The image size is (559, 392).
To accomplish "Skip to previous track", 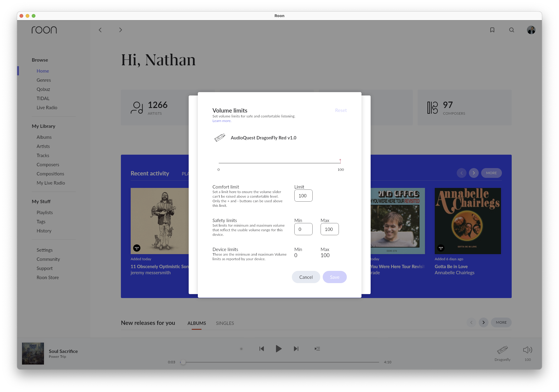I will [x=262, y=349].
